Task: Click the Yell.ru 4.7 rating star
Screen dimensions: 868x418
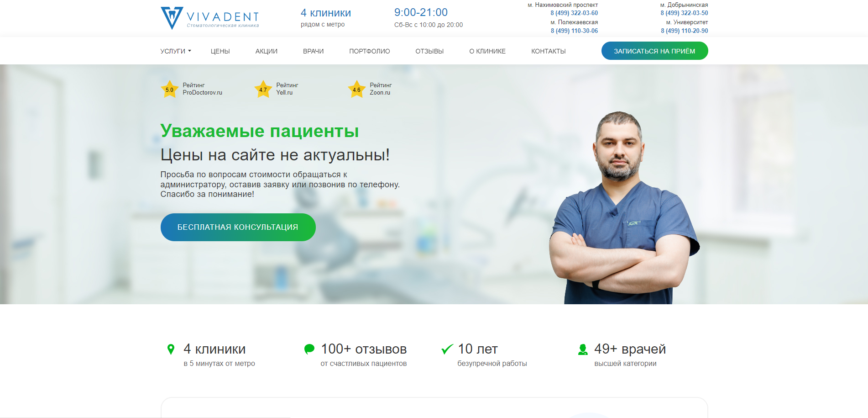Action: pos(263,89)
